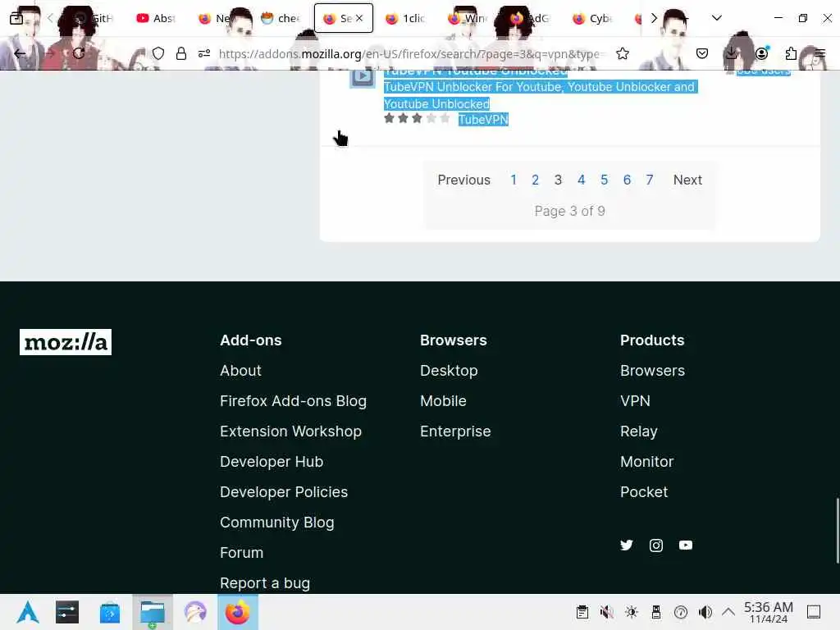Go to results page 7

click(x=650, y=180)
